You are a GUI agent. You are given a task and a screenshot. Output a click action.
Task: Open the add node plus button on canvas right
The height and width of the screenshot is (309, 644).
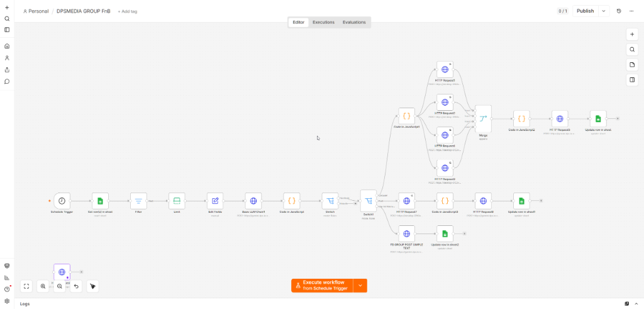(632, 35)
